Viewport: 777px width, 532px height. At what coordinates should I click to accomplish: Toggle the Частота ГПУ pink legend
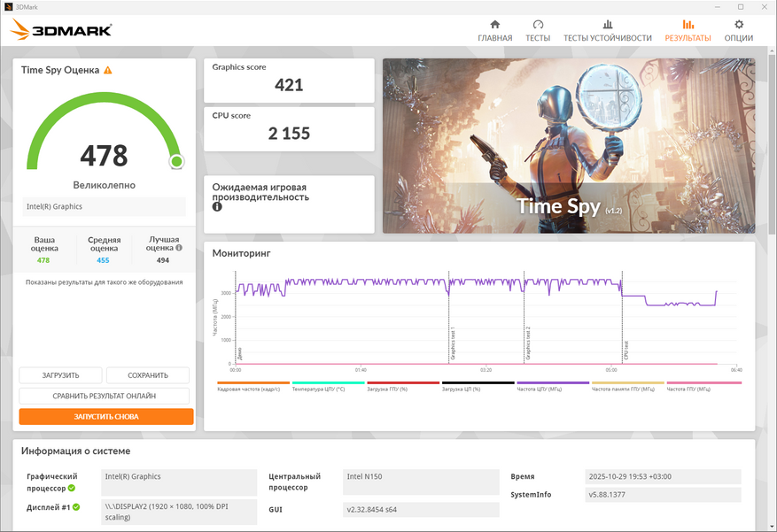pos(703,386)
